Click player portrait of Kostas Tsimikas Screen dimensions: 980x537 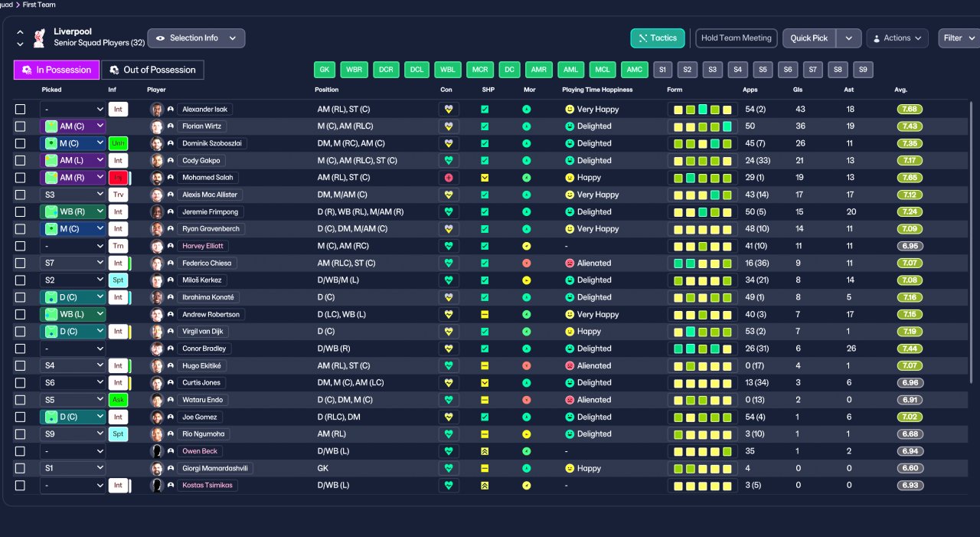157,486
